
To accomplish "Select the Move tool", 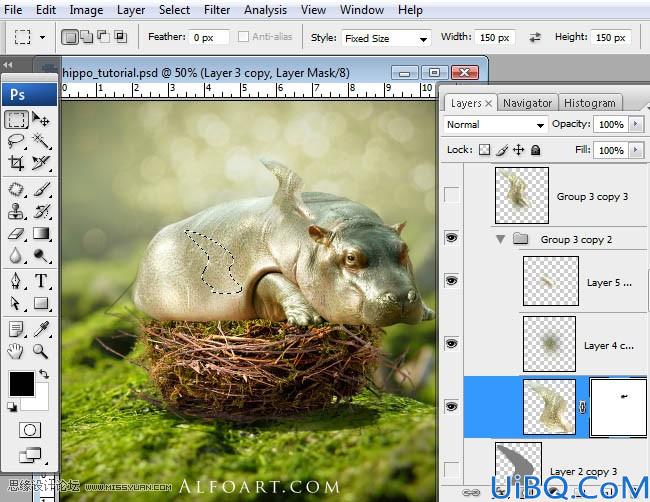I will 41,119.
